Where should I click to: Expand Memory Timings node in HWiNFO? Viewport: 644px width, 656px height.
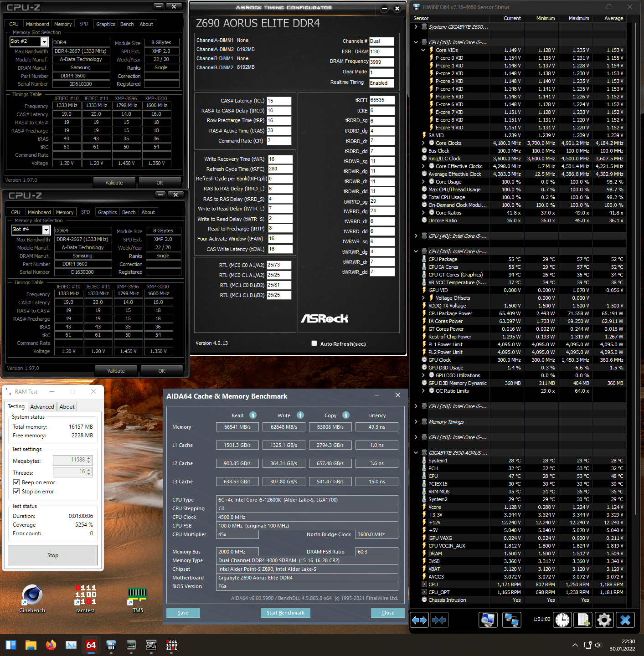point(416,422)
